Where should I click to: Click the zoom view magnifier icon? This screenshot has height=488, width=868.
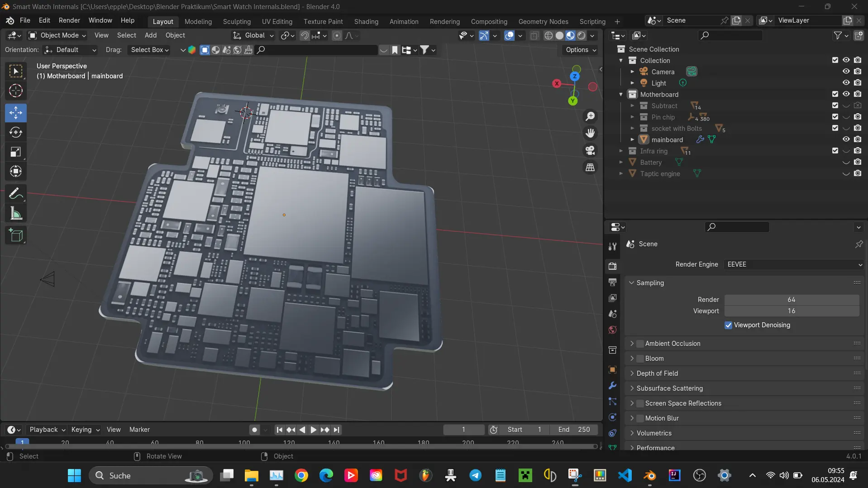590,116
